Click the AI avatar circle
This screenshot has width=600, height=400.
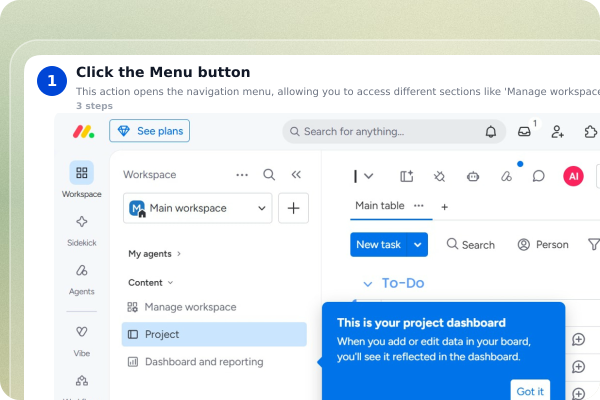point(573,176)
